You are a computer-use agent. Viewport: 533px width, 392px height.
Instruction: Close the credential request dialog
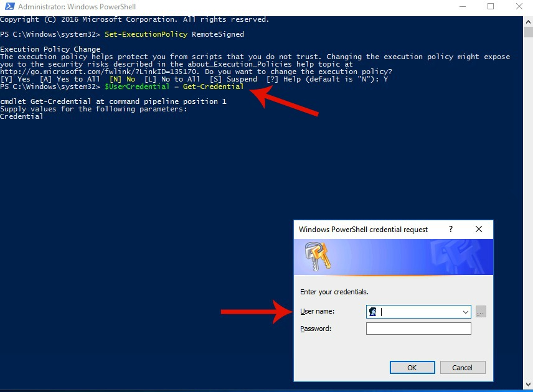(479, 229)
